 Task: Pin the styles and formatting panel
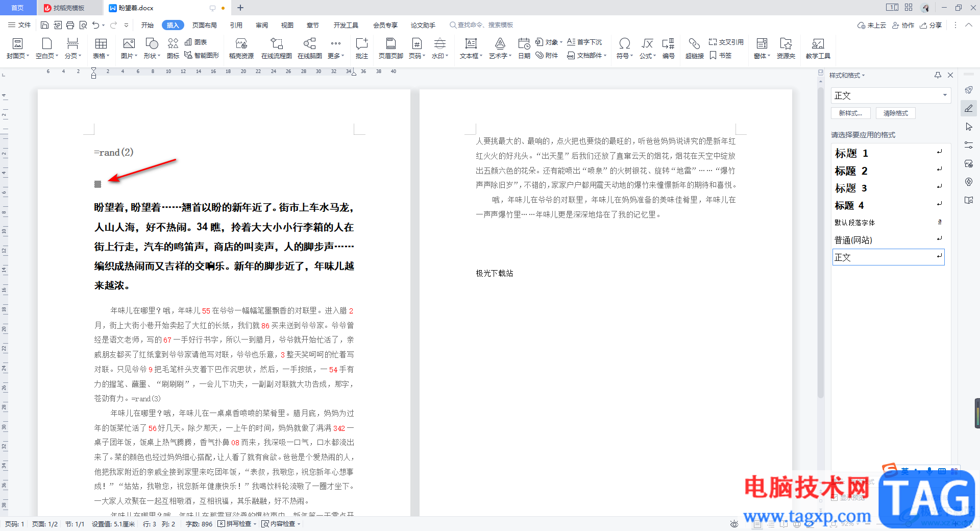(x=938, y=75)
